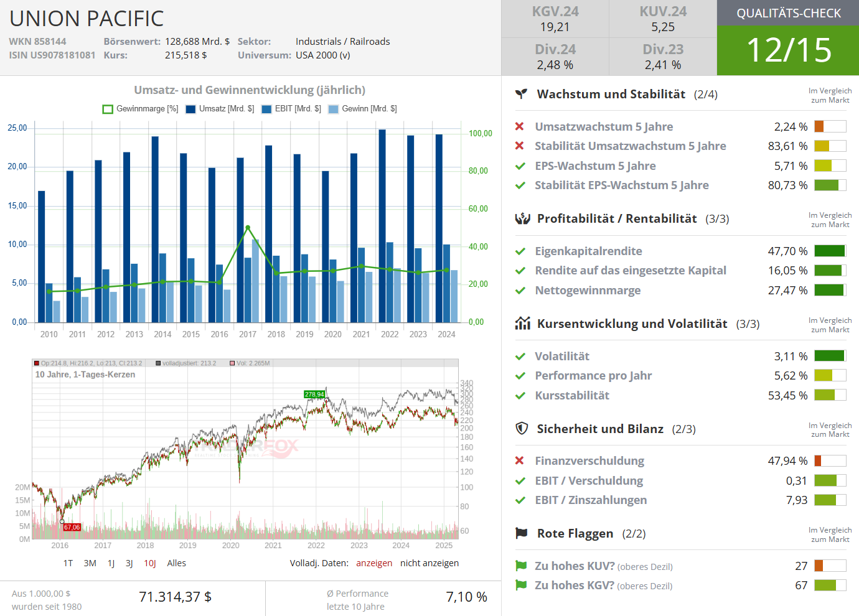This screenshot has height=616, width=859.
Task: Click the Börsenwert value 128,688 Mrd. $
Action: 197,42
